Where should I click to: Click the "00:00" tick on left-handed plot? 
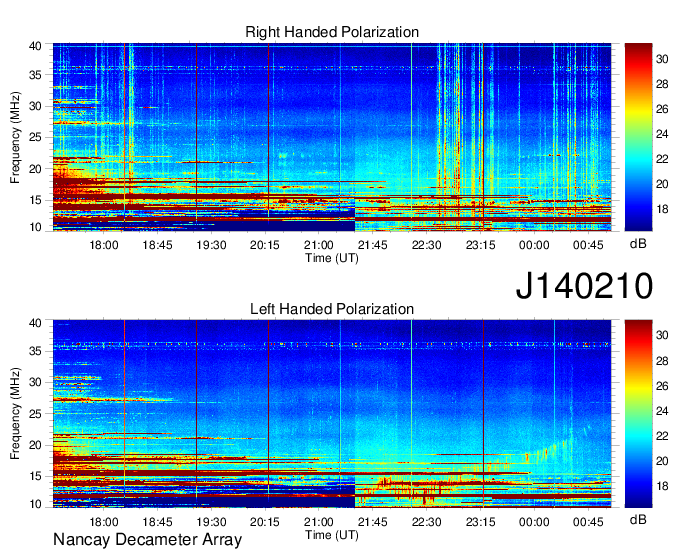coord(534,522)
